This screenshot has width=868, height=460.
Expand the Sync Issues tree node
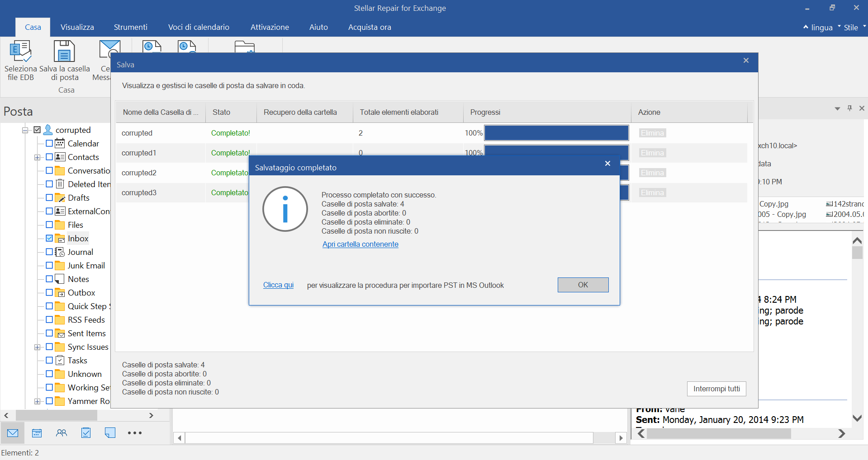(x=37, y=347)
